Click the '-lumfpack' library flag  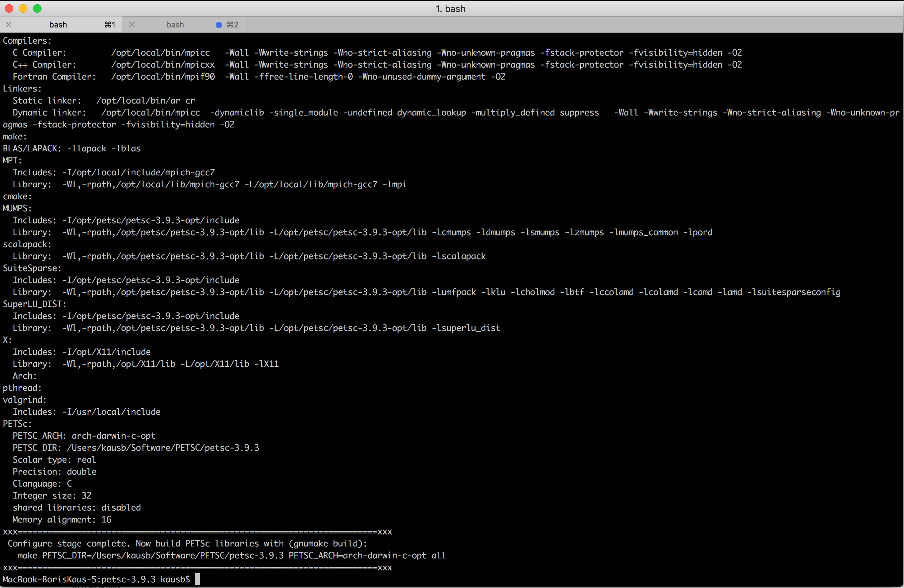point(454,292)
